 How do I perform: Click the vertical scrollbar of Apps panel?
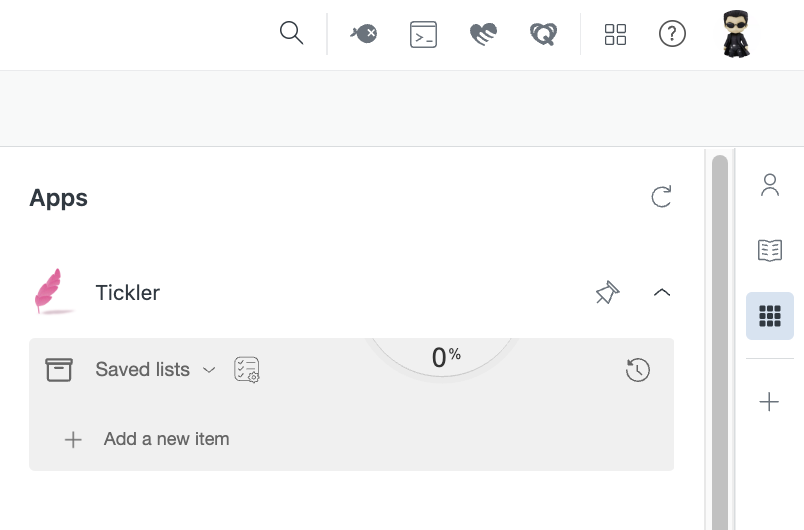(x=720, y=342)
